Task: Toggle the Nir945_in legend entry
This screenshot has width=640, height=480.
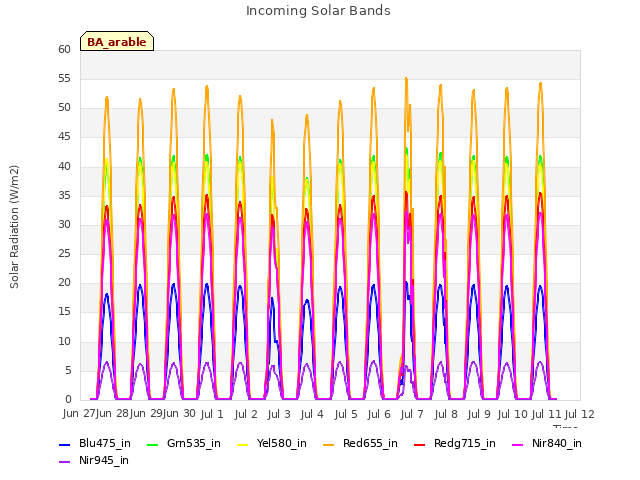Action: pyautogui.click(x=94, y=460)
